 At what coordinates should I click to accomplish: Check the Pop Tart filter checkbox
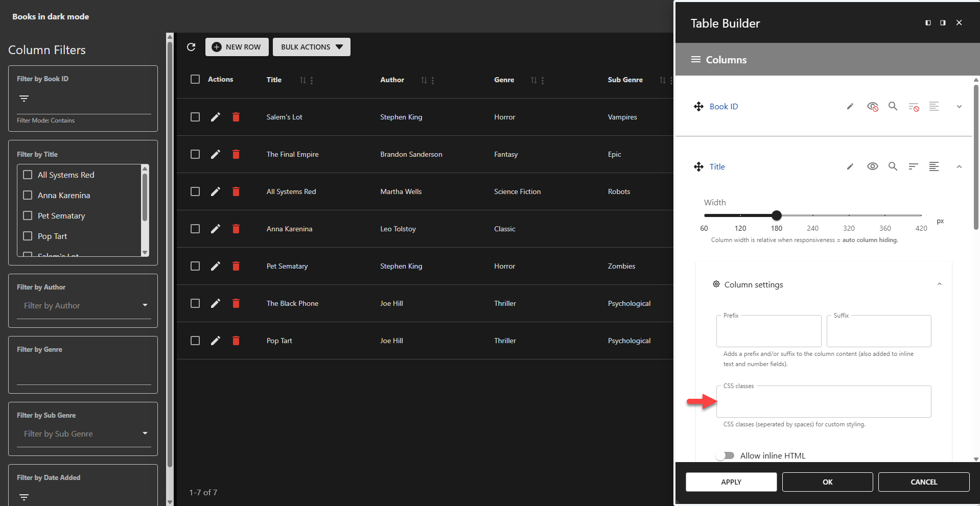(28, 236)
